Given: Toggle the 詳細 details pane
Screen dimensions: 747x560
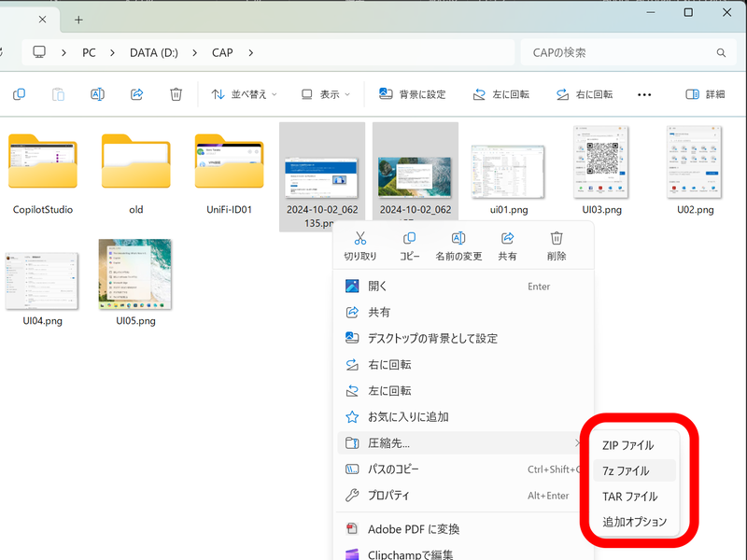Looking at the screenshot, I should (705, 94).
